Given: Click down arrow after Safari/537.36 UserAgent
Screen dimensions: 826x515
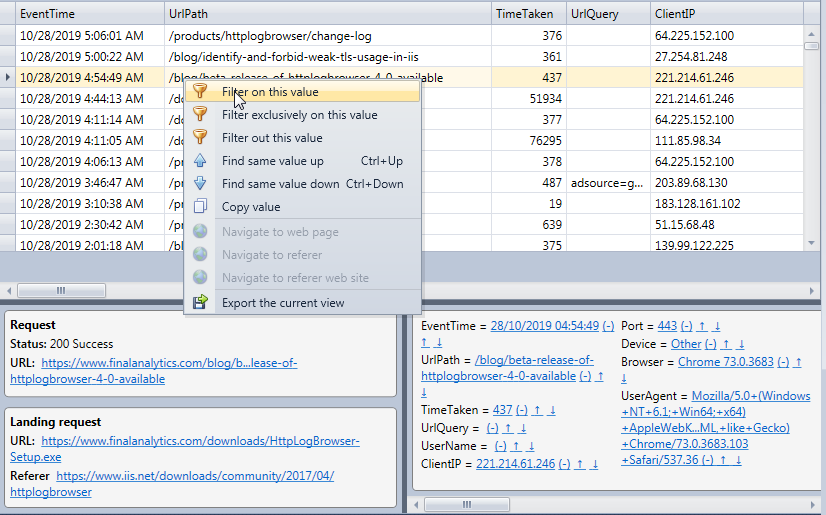Looking at the screenshot, I should click(x=738, y=460).
